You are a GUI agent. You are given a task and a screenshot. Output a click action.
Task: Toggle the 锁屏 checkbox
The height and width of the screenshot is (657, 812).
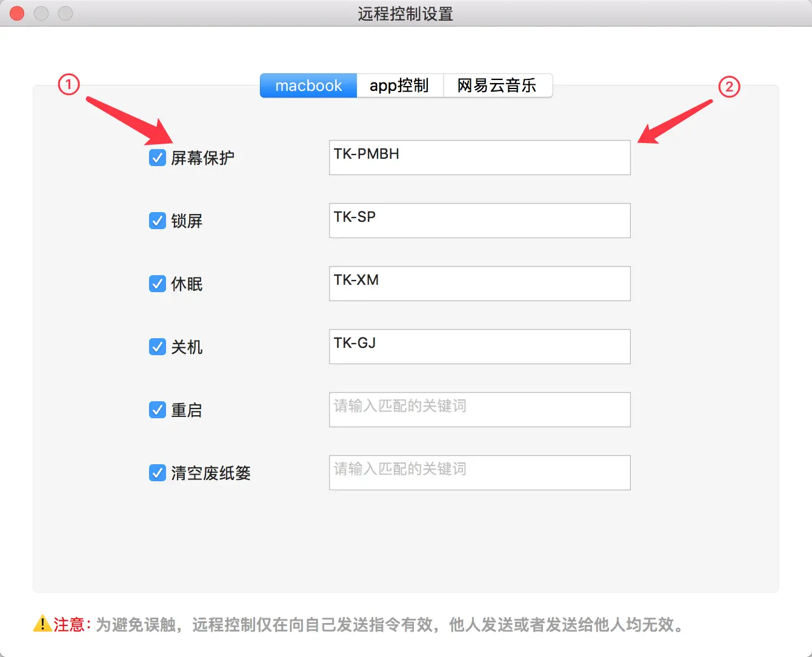pos(158,221)
